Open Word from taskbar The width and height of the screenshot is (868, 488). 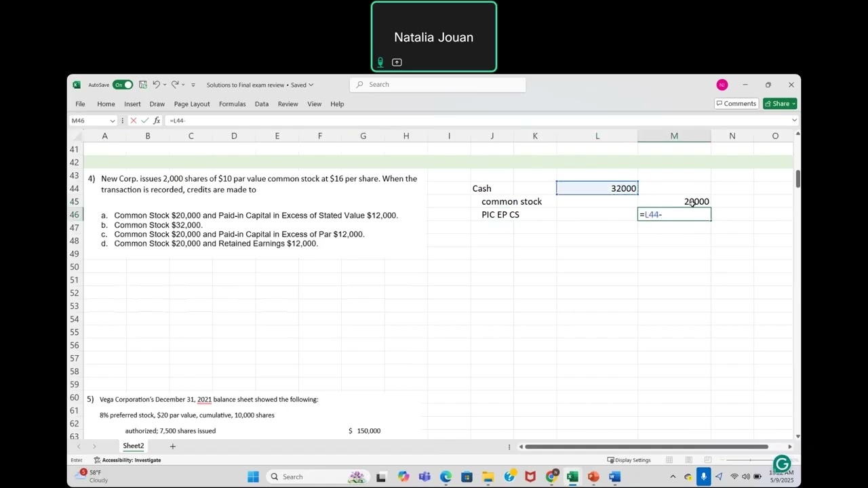tap(614, 476)
